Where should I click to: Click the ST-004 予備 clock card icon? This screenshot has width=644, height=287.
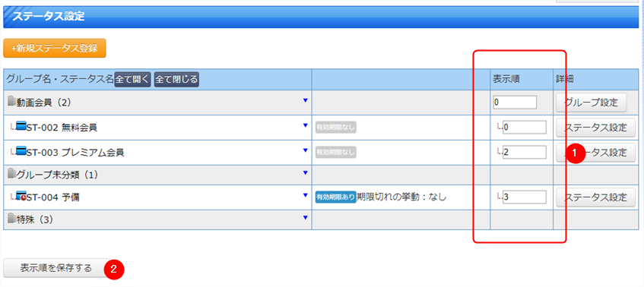pyautogui.click(x=21, y=197)
